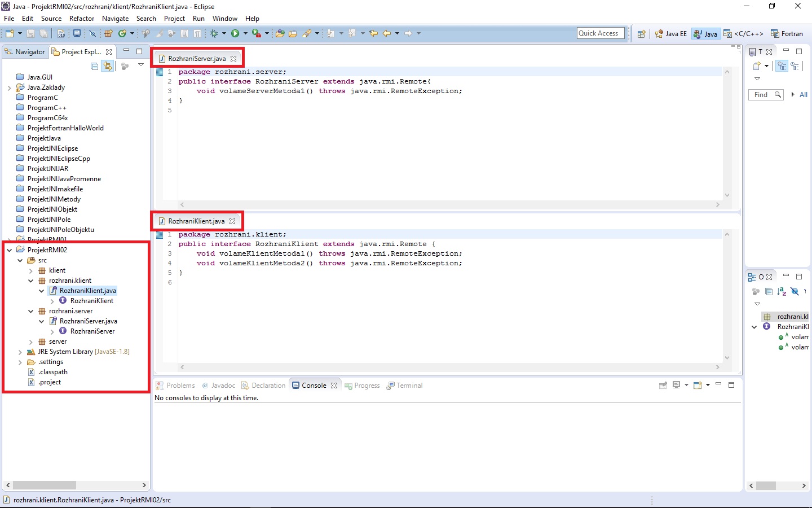
Task: Switch to the Java EE perspective
Action: click(670, 33)
